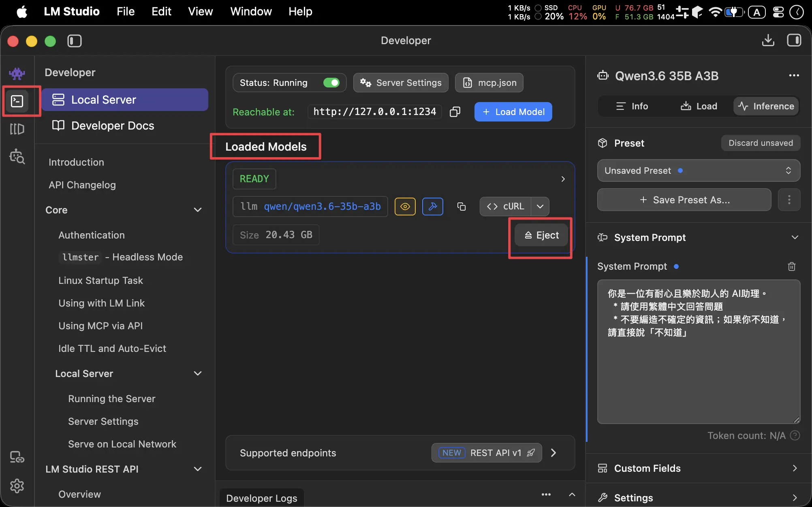Image resolution: width=812 pixels, height=507 pixels.
Task: Open the Help menu
Action: point(300,12)
